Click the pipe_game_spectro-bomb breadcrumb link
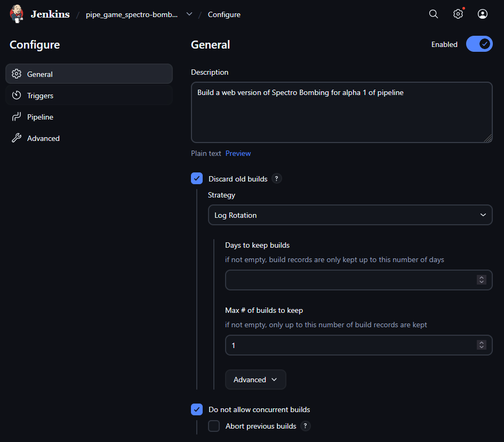This screenshot has width=504, height=442. (x=131, y=14)
